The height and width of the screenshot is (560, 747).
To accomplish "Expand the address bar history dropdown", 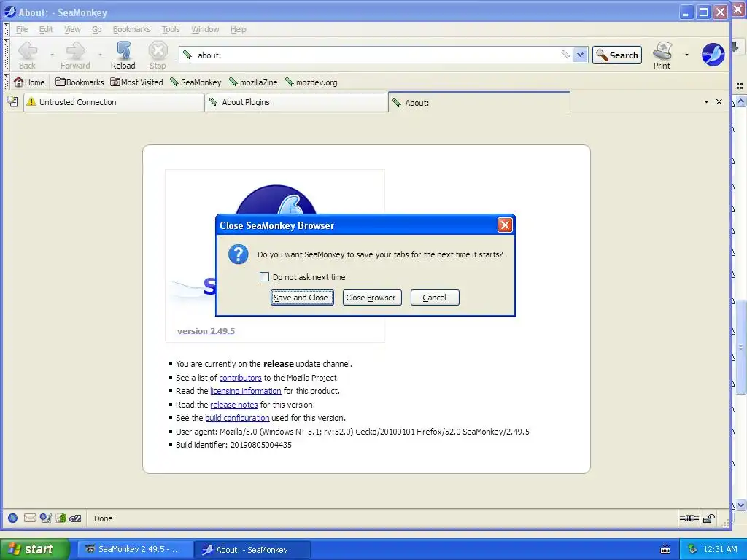I will 580,55.
